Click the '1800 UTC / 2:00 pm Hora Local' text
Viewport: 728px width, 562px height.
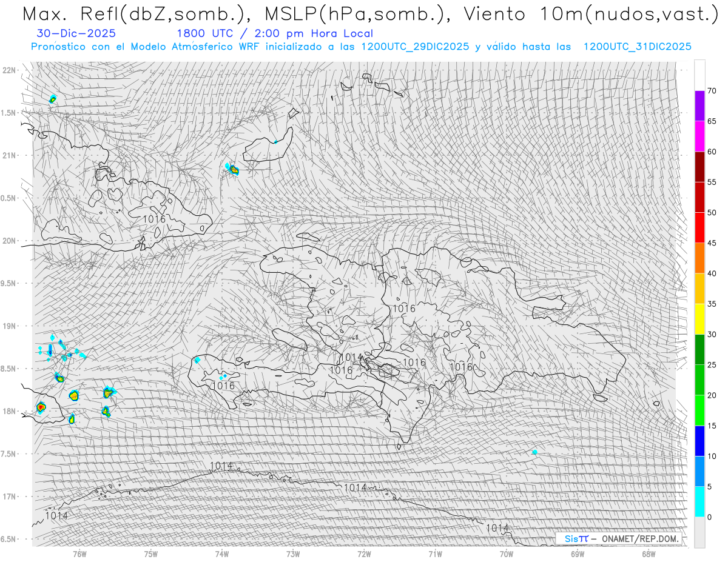[x=275, y=33]
